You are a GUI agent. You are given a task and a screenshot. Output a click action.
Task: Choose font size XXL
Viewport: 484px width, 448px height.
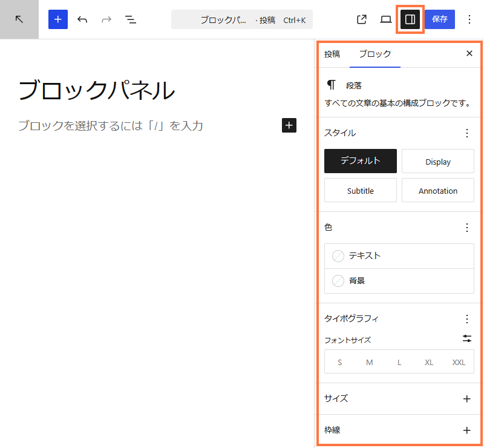tap(459, 362)
